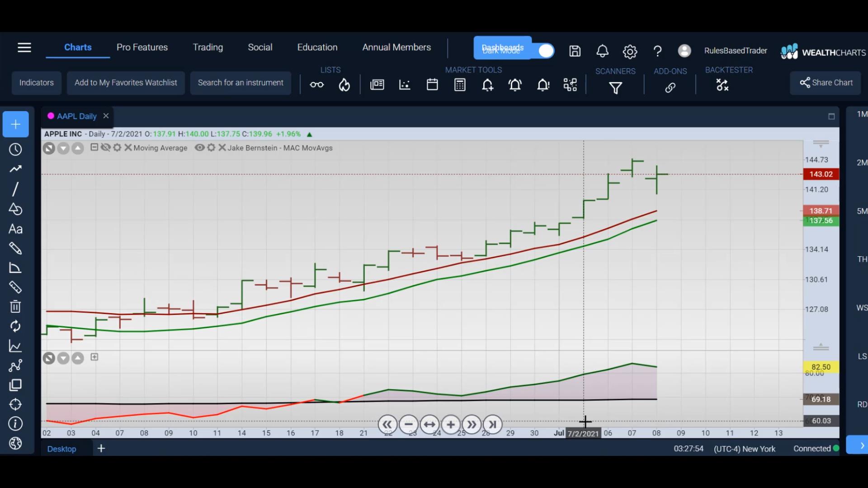Screen dimensions: 868x488
Task: Click the lower panel down arrow
Action: click(63, 358)
